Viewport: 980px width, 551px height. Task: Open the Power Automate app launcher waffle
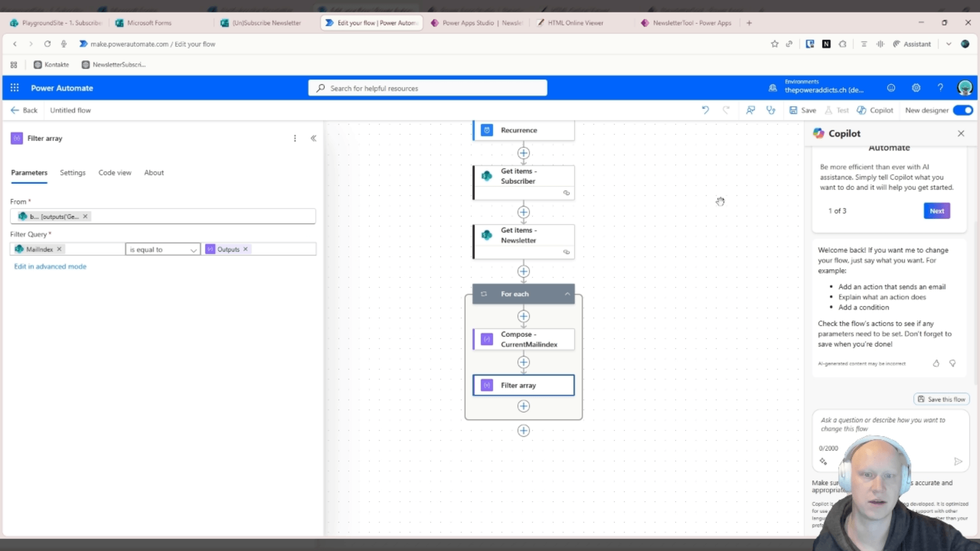pyautogui.click(x=14, y=88)
